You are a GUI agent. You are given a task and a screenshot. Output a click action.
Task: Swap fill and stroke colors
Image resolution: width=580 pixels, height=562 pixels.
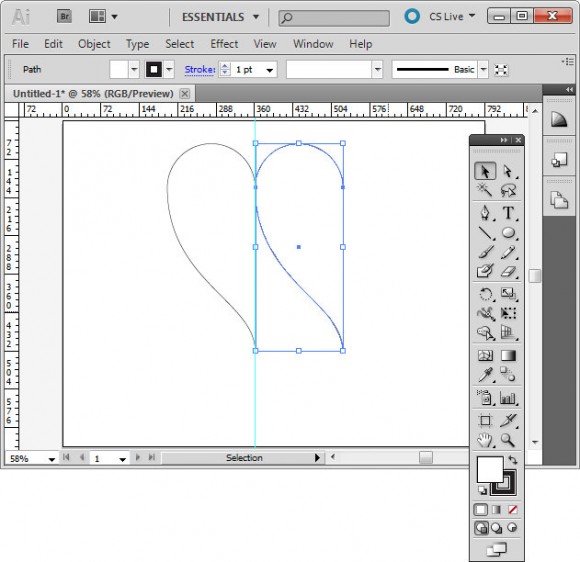click(513, 460)
